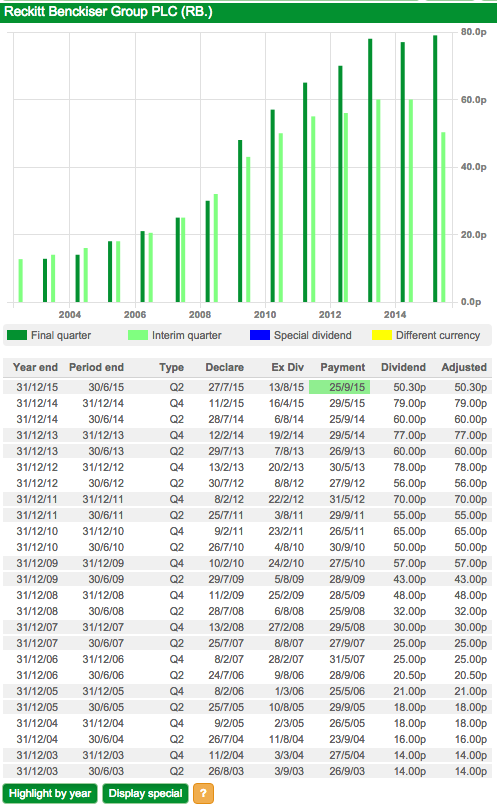Click the tallest 2015 final quarter bar
This screenshot has height=805, width=497.
click(x=435, y=168)
